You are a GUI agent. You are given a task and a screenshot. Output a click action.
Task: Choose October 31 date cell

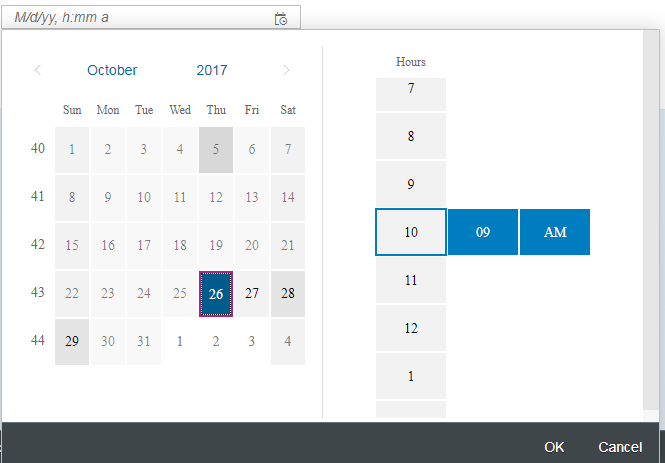[x=144, y=341]
